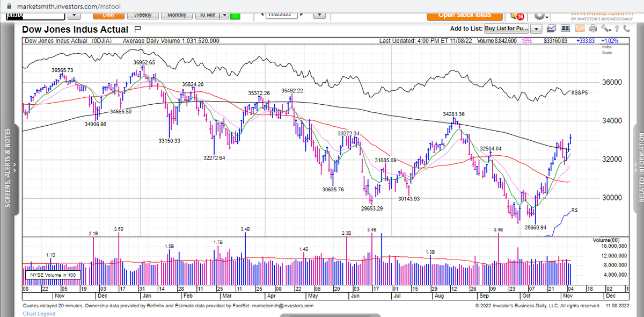Switch chart to Weekly view
The width and height of the screenshot is (644, 317).
click(142, 15)
